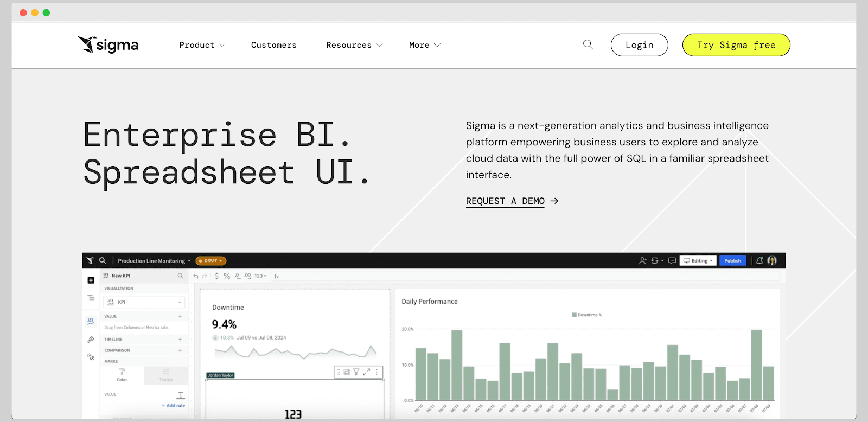Select the Tooltip marks tab
Viewport: 868px width, 422px height.
click(166, 375)
